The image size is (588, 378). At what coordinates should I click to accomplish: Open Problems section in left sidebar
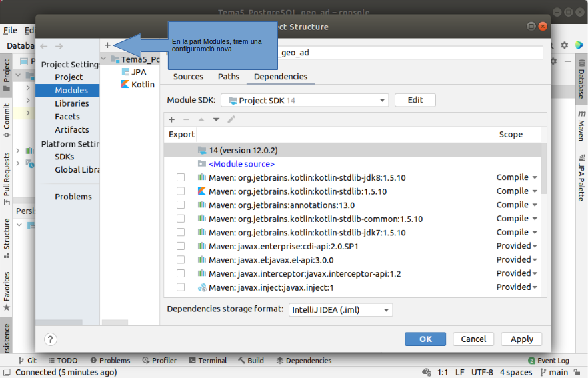(73, 197)
